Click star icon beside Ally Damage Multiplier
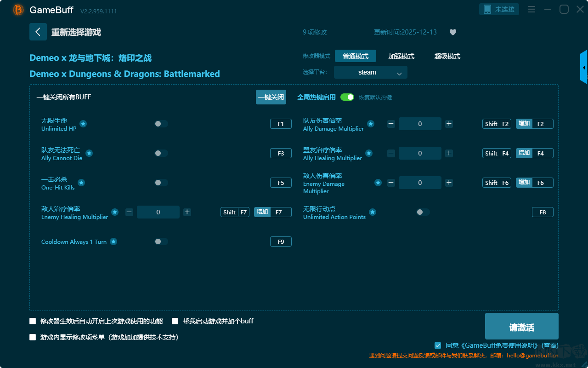This screenshot has height=368, width=588. point(371,124)
